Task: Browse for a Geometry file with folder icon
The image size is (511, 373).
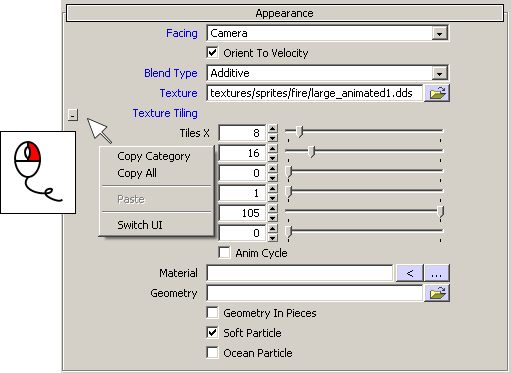Action: tap(437, 293)
